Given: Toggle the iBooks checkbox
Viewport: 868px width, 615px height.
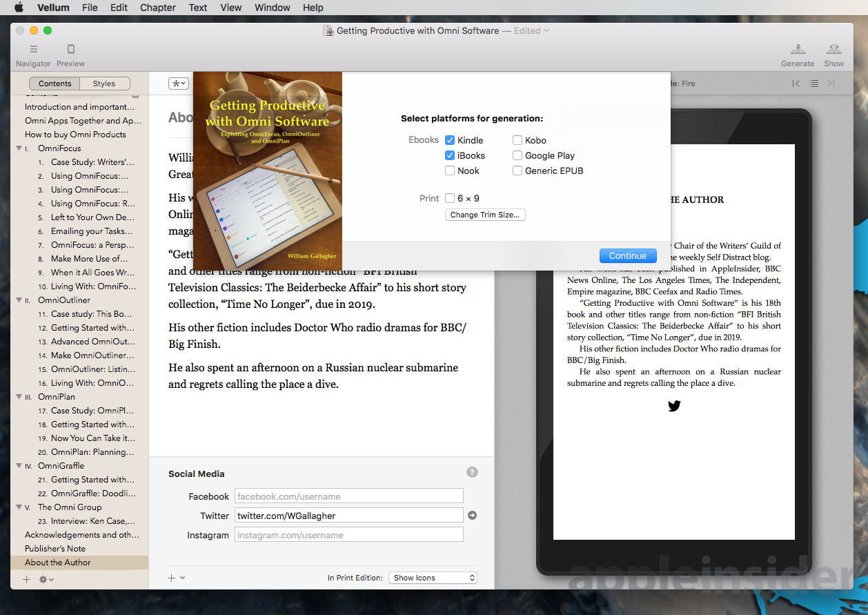Looking at the screenshot, I should click(450, 155).
